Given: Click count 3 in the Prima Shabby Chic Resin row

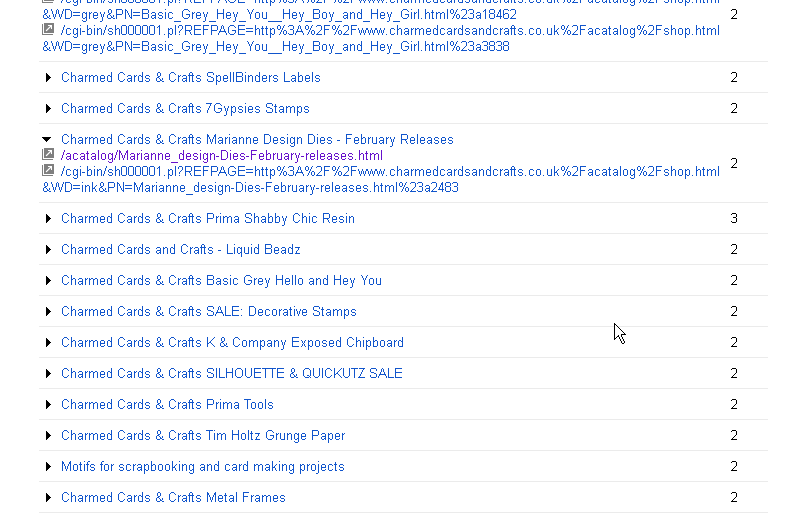Looking at the screenshot, I should (734, 219).
